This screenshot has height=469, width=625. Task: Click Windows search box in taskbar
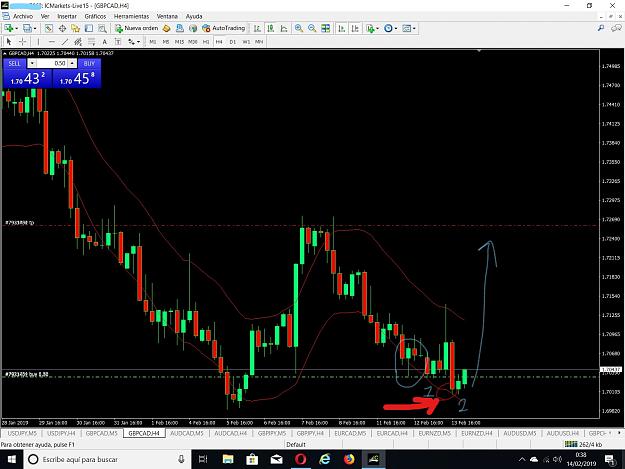[x=107, y=459]
